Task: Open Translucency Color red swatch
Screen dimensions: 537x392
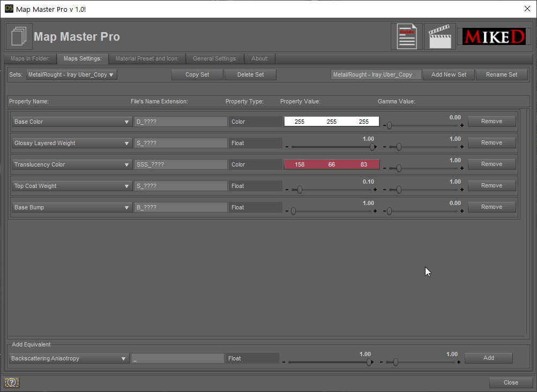Action: pos(332,164)
